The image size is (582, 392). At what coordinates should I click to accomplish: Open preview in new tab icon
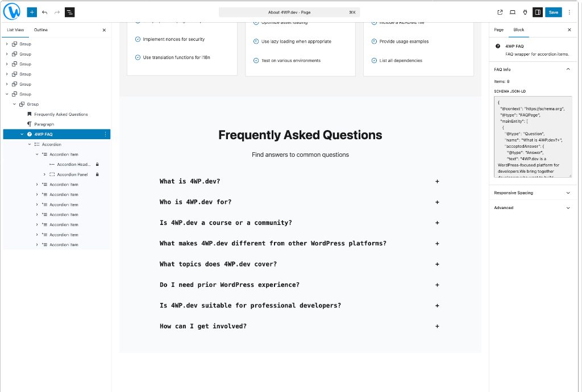[x=500, y=12]
